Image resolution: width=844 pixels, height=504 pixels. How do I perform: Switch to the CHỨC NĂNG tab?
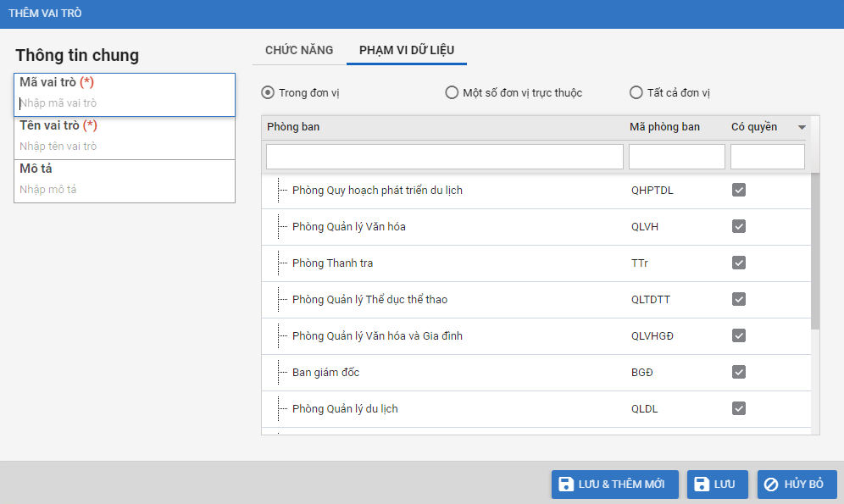tap(299, 50)
